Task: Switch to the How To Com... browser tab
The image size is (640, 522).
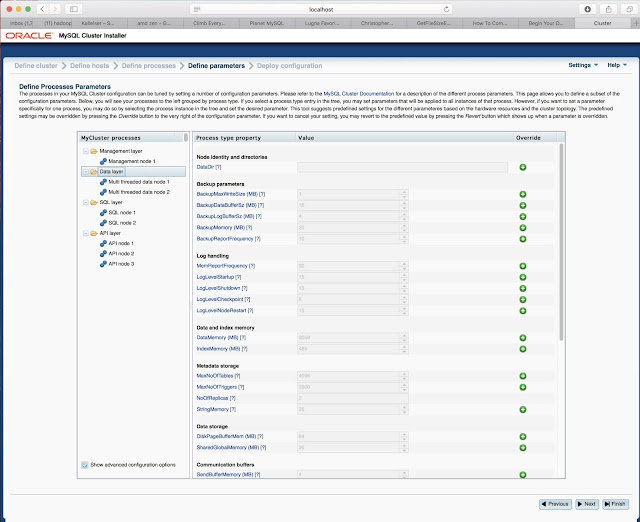Action: point(490,23)
